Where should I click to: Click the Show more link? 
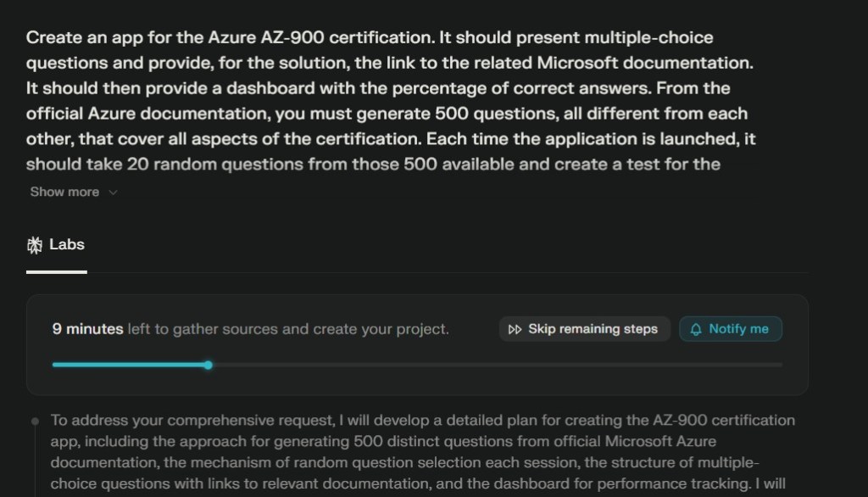point(64,192)
